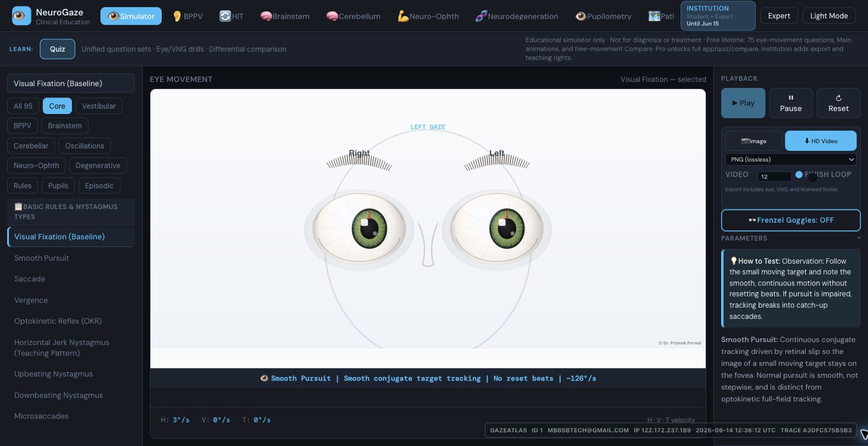This screenshot has height=446, width=868.
Task: Select the Core filter chip
Action: click(x=57, y=106)
